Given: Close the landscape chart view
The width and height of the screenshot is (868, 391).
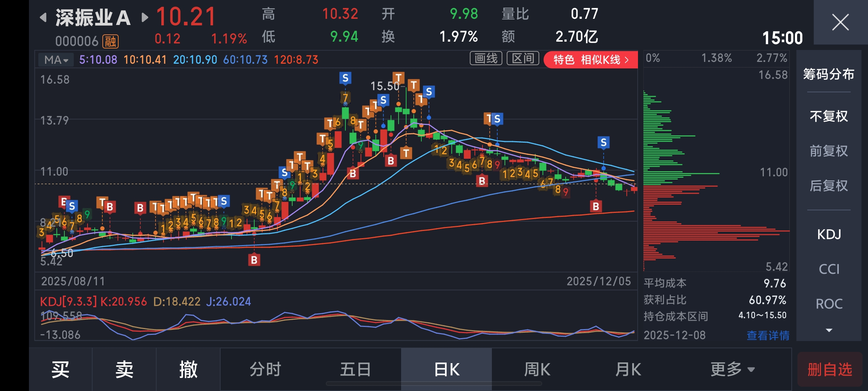Looking at the screenshot, I should coord(840,22).
